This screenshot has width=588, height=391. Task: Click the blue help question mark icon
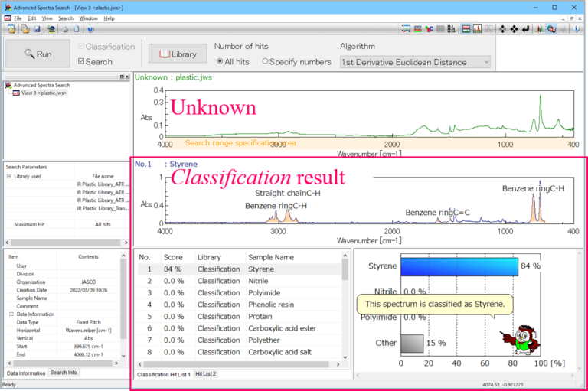[90, 29]
